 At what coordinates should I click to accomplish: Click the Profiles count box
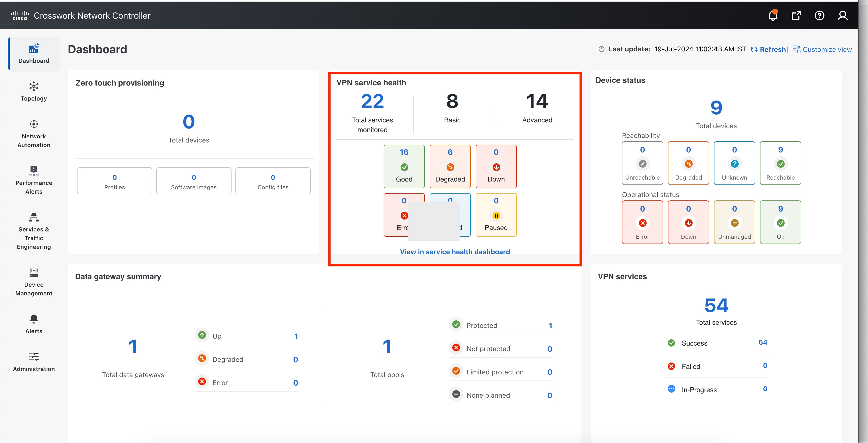tap(115, 181)
